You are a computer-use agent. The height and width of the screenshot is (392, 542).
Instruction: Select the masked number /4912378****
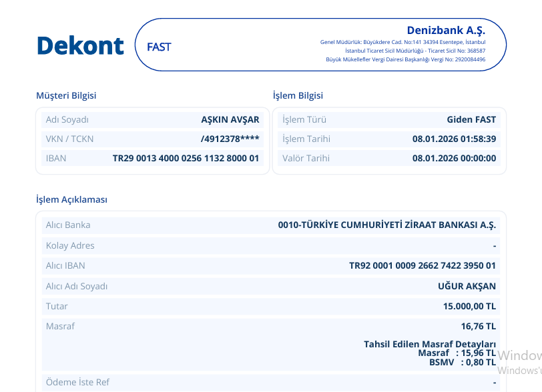[230, 139]
